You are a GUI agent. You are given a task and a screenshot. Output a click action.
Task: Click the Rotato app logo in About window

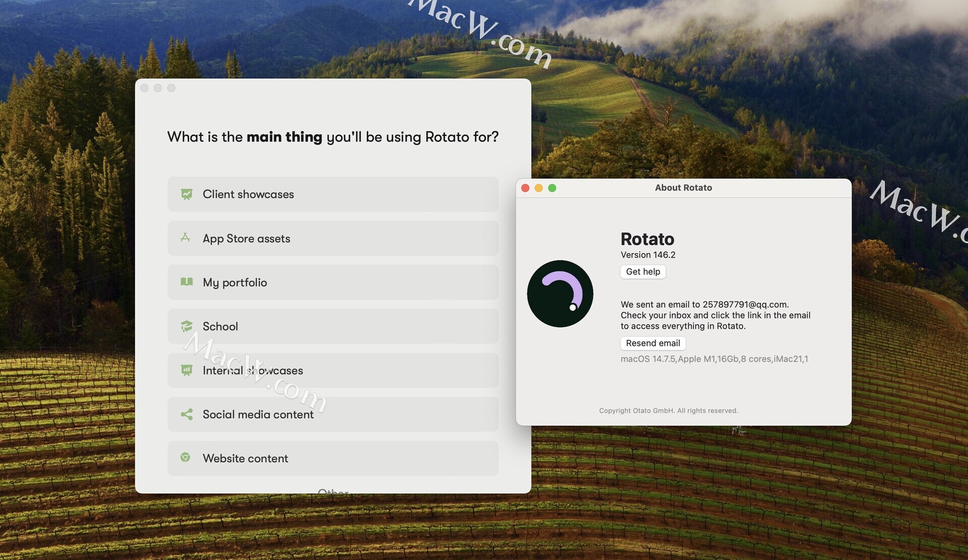coord(560,294)
